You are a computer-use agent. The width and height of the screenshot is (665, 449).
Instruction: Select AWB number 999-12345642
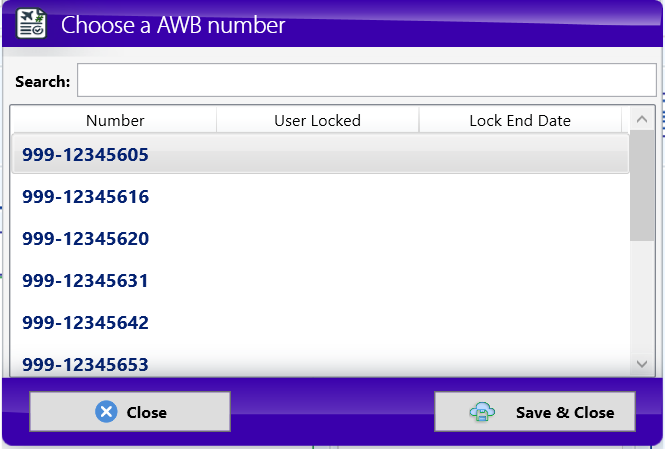coord(320,322)
